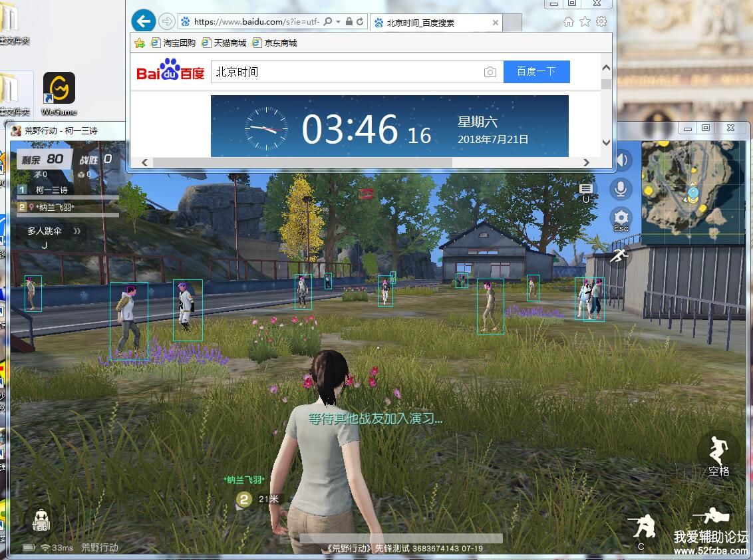Screen dimensions: 753x560
Task: Minimize the 荒野行动 game window
Action: click(688, 128)
